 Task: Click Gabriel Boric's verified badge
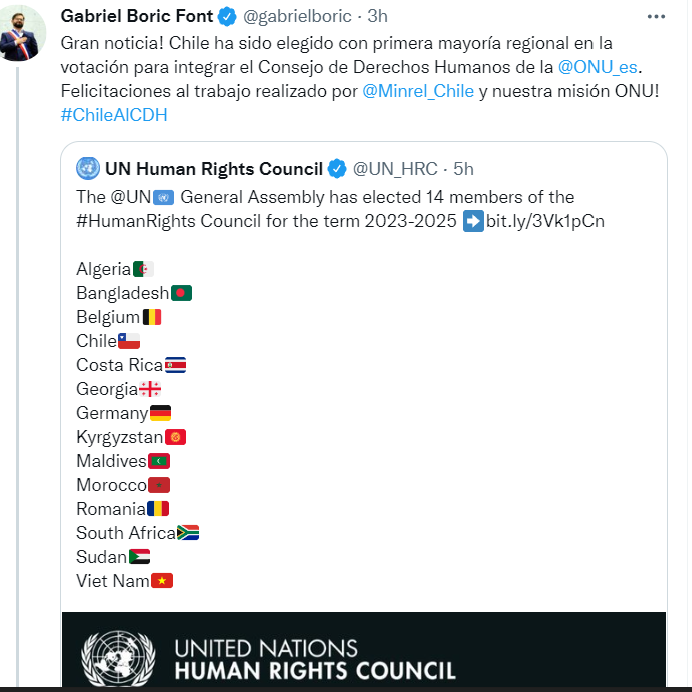[227, 17]
